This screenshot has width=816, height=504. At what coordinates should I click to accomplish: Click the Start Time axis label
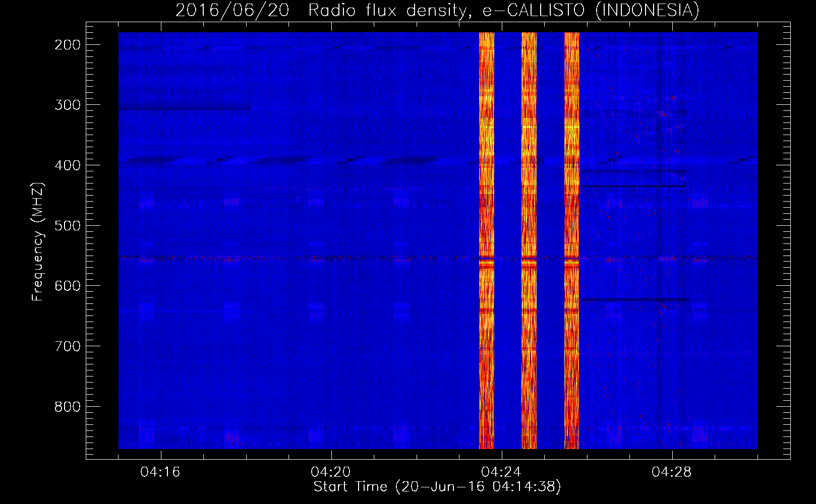pos(437,487)
